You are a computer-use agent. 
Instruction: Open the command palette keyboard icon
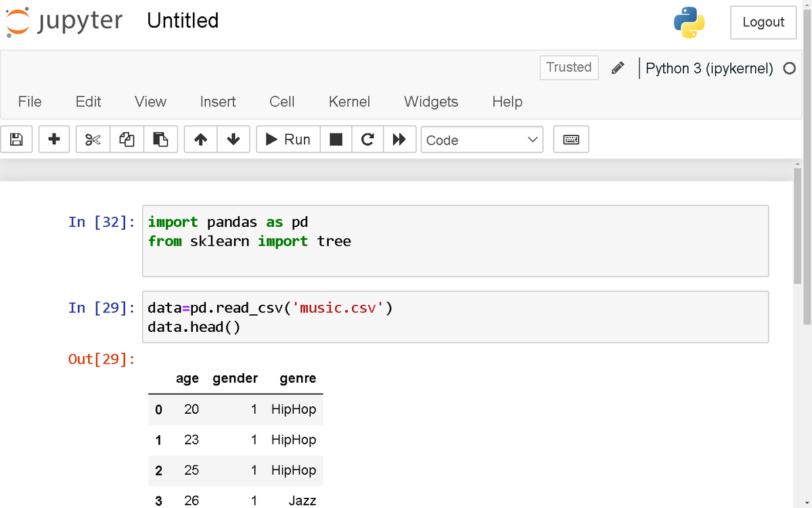(x=571, y=140)
